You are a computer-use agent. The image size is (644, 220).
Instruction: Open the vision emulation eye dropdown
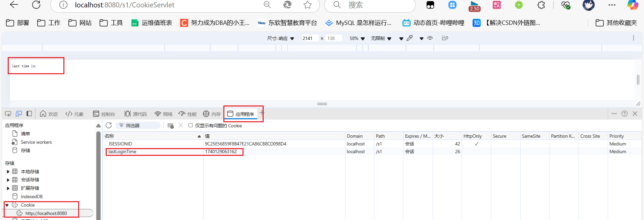(x=427, y=38)
